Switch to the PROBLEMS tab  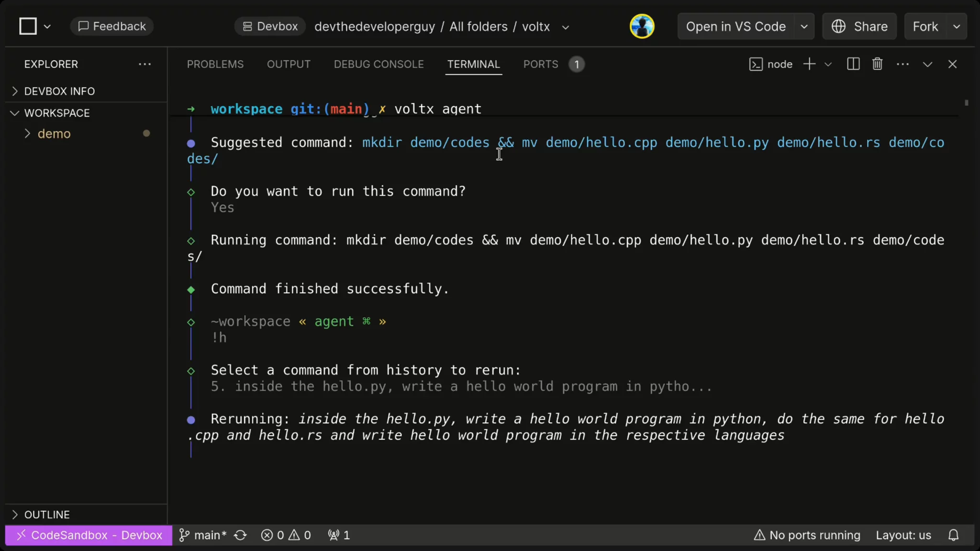coord(215,64)
